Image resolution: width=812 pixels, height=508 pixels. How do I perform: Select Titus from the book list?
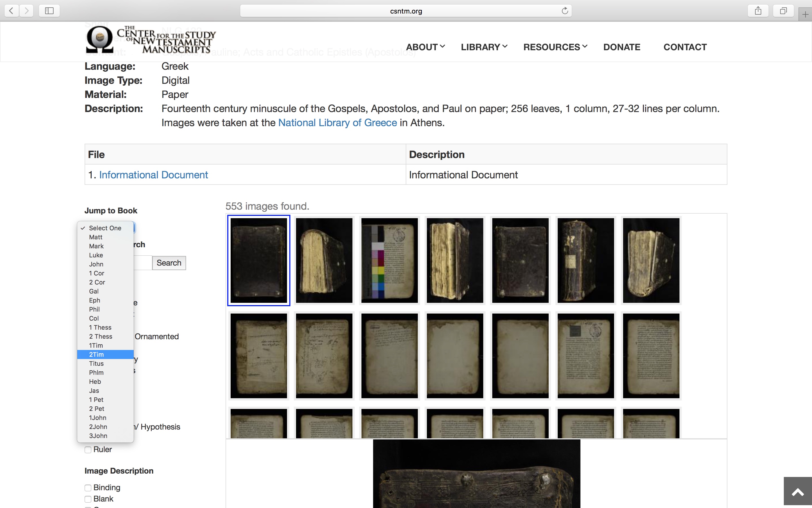point(105,364)
